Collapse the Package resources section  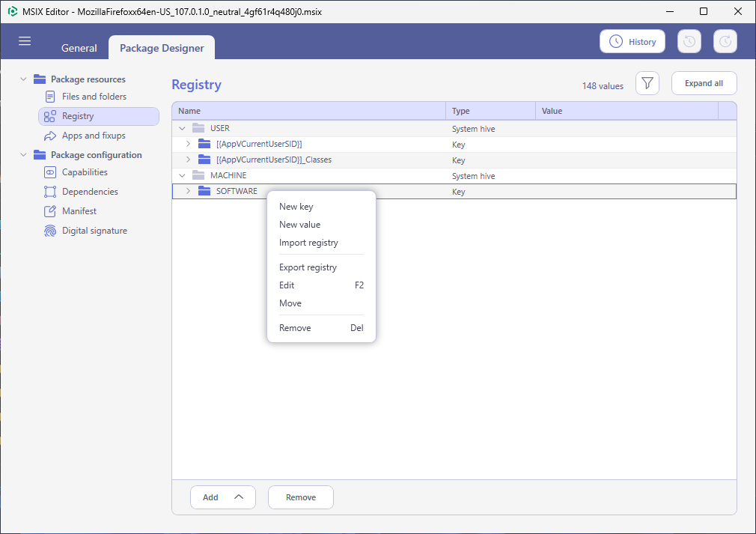click(23, 79)
